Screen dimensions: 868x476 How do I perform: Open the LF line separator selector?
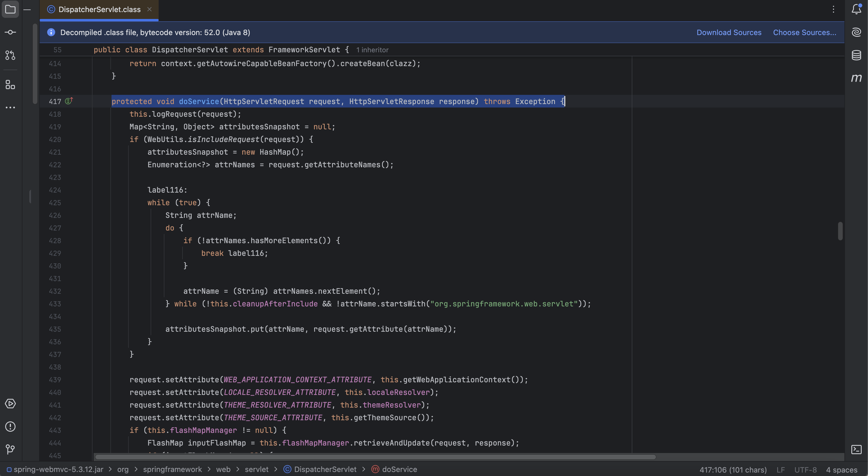pyautogui.click(x=780, y=470)
